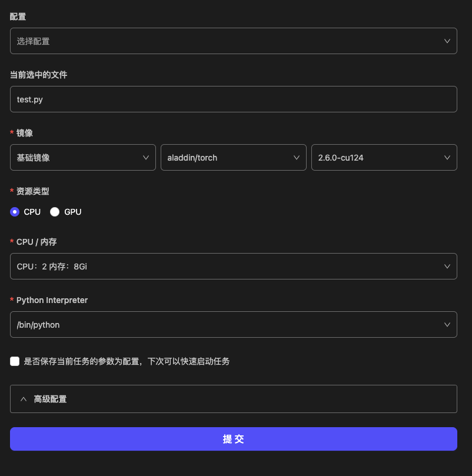472x476 pixels.
Task: Click the chevron icon on CPU/内存 field
Action: [448, 266]
